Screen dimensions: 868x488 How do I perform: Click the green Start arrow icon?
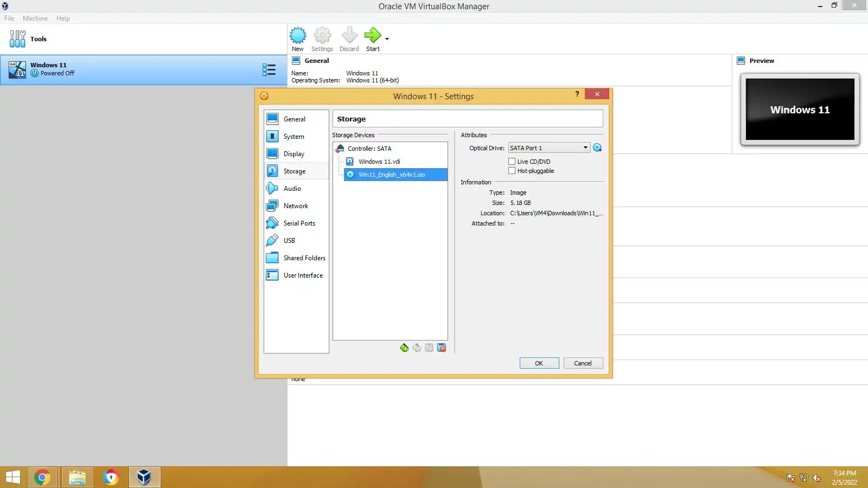pos(373,36)
